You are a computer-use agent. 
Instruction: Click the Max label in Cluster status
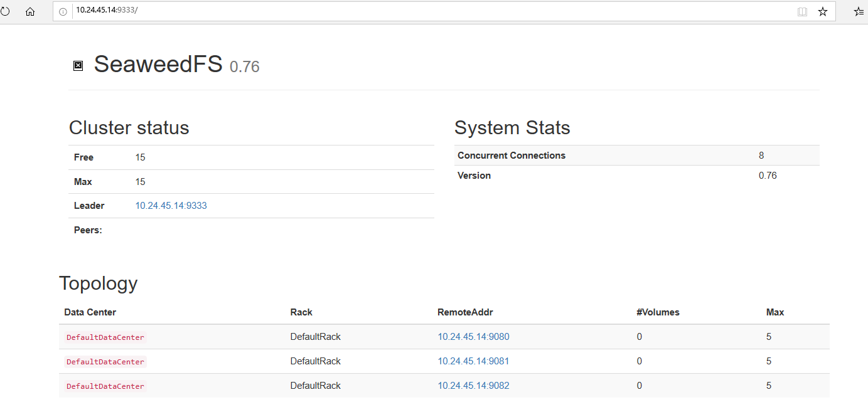83,182
